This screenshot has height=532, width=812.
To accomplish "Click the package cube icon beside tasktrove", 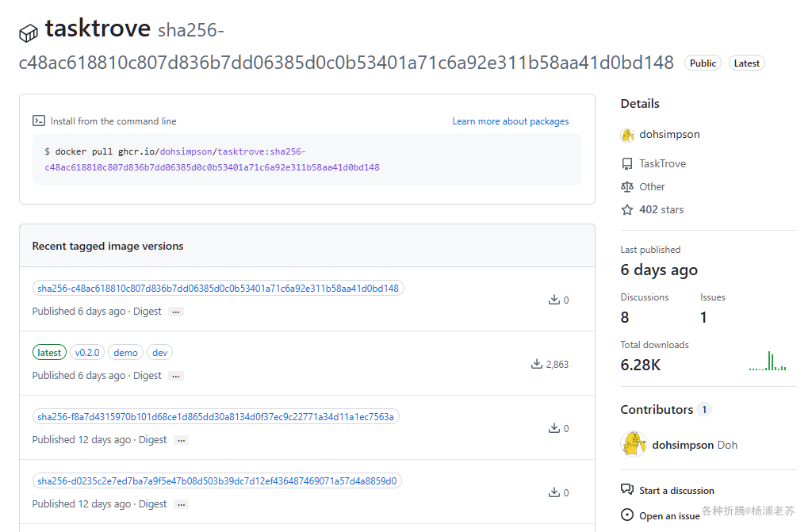I will tap(29, 33).
